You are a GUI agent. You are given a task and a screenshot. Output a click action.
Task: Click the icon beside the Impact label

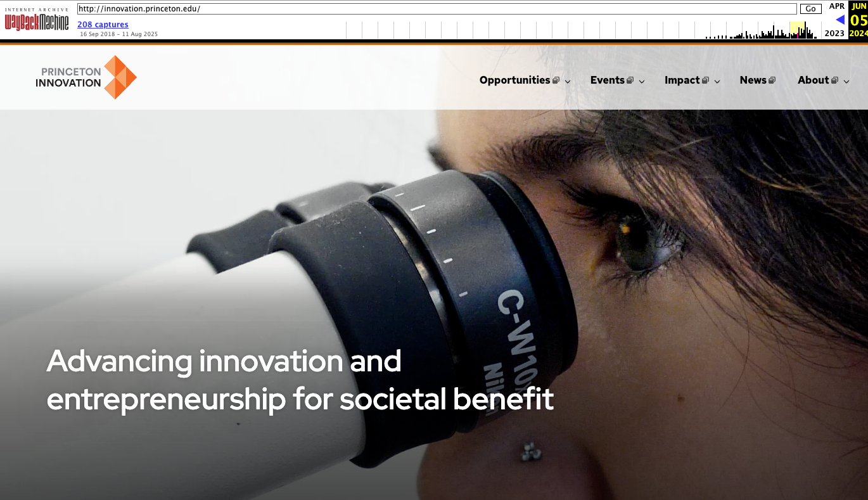click(x=706, y=80)
